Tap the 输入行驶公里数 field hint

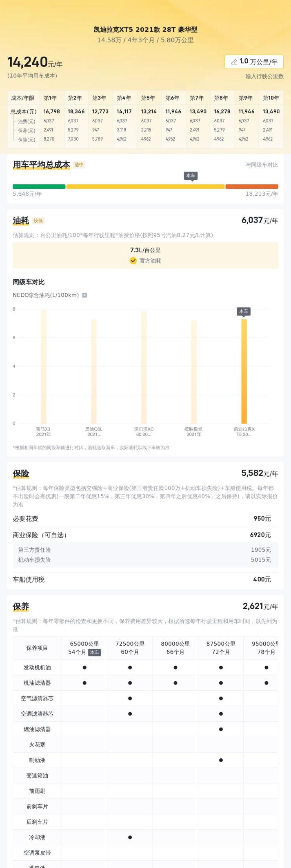pyautogui.click(x=264, y=76)
